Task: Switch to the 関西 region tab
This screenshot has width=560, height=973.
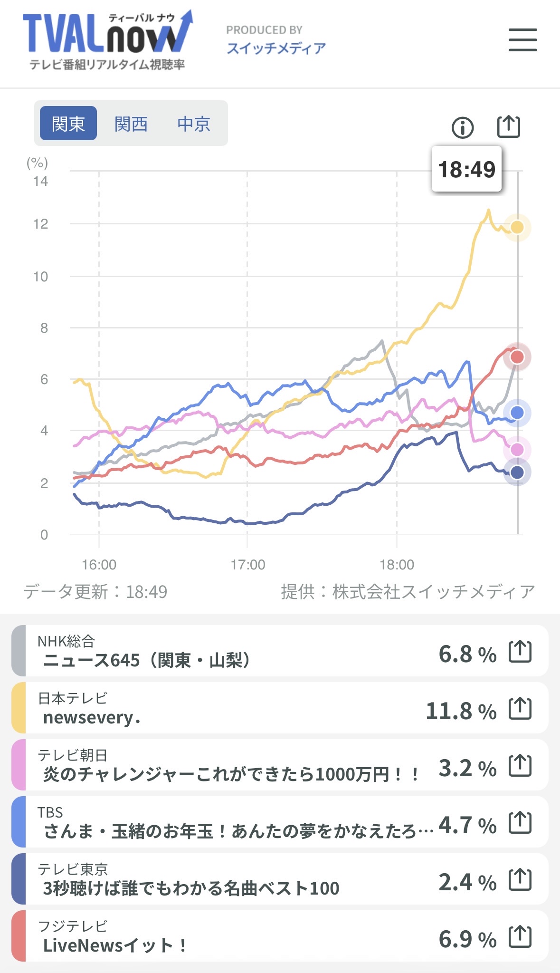Action: click(x=131, y=124)
